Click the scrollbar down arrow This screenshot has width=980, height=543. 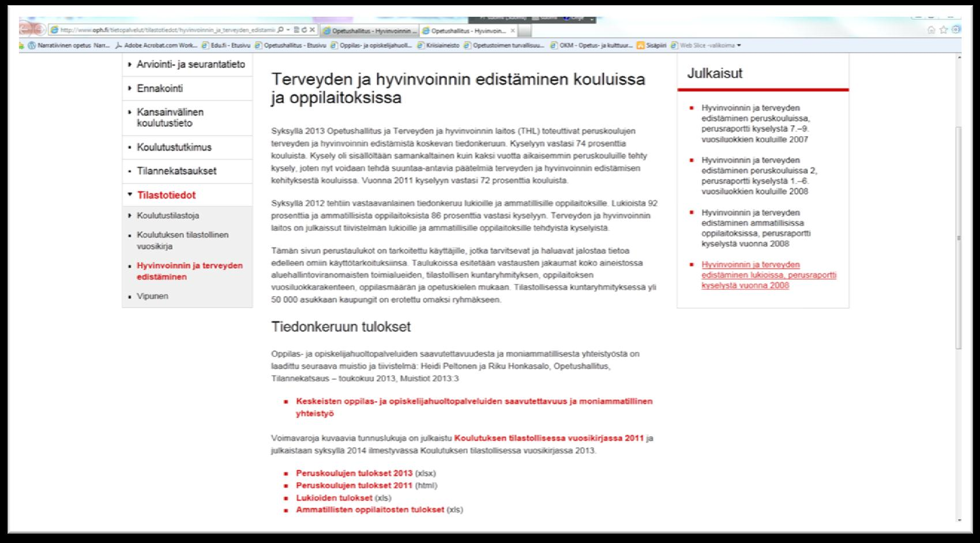point(958,520)
